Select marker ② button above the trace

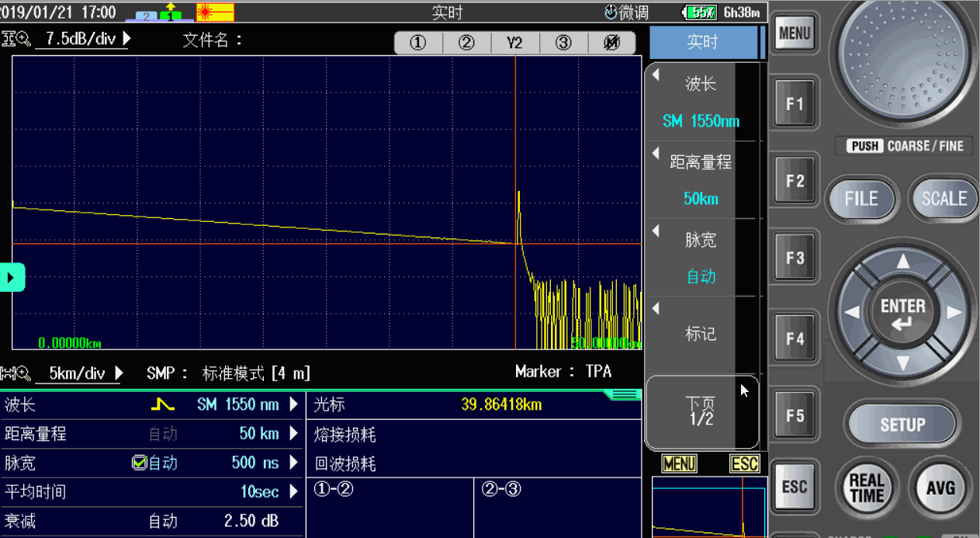(x=466, y=43)
